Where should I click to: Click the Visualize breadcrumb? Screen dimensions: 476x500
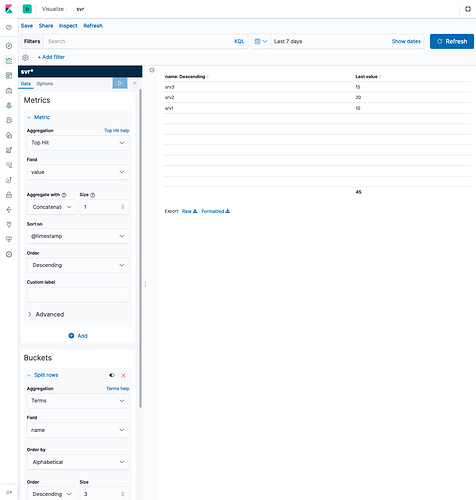(53, 9)
